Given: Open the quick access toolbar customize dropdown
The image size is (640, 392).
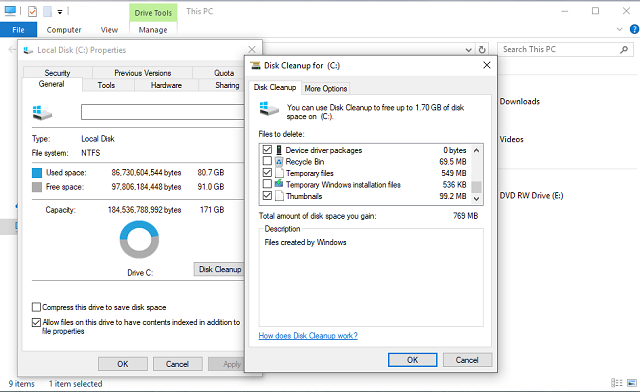Looking at the screenshot, I should [60, 12].
